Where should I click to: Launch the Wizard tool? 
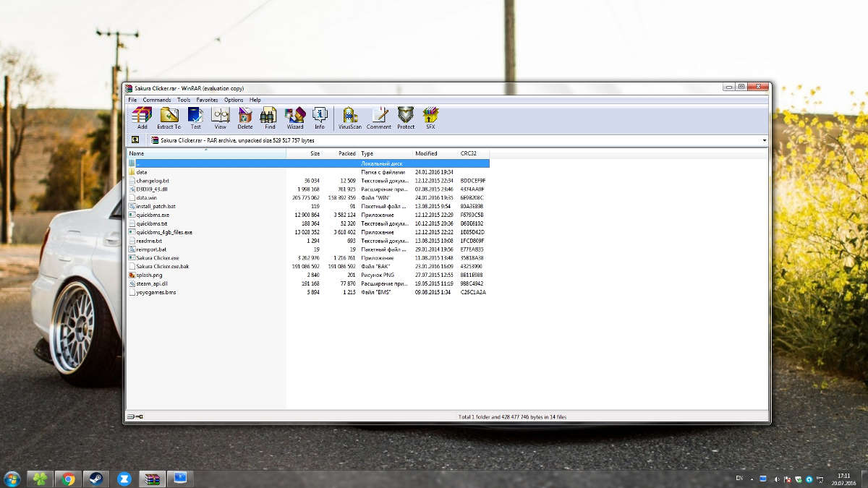click(295, 118)
